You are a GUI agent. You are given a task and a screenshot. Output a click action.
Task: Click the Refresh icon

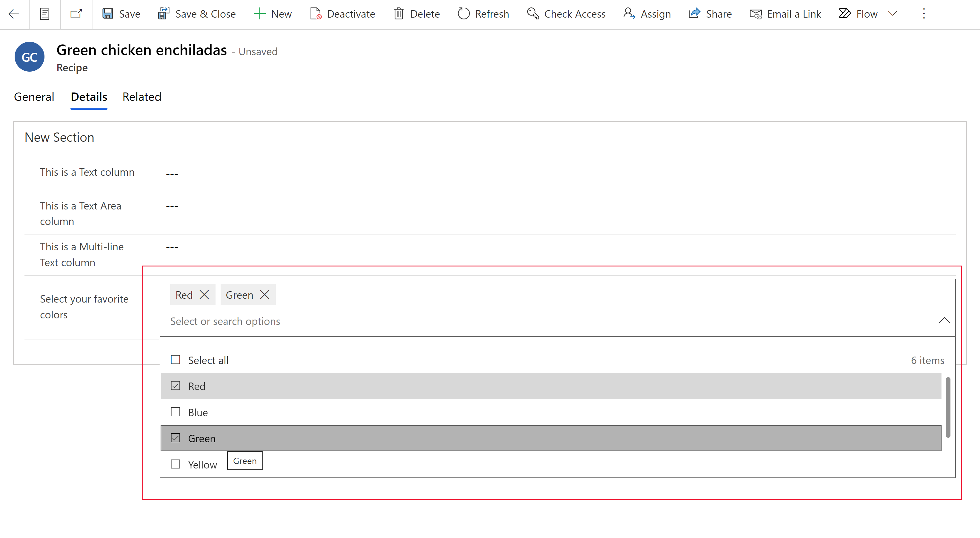pyautogui.click(x=462, y=13)
